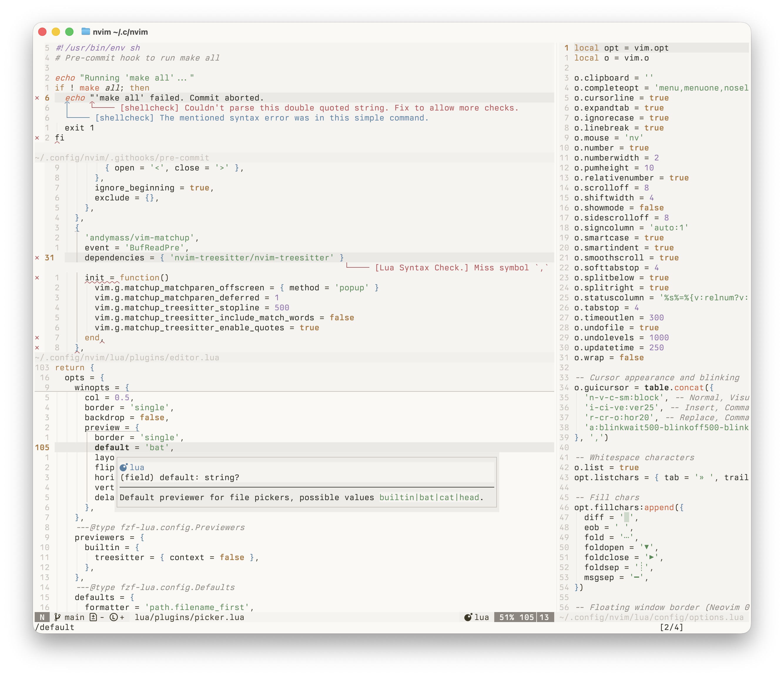784x677 pixels.
Task: Click the options.lua path in right statusline
Action: tap(651, 617)
